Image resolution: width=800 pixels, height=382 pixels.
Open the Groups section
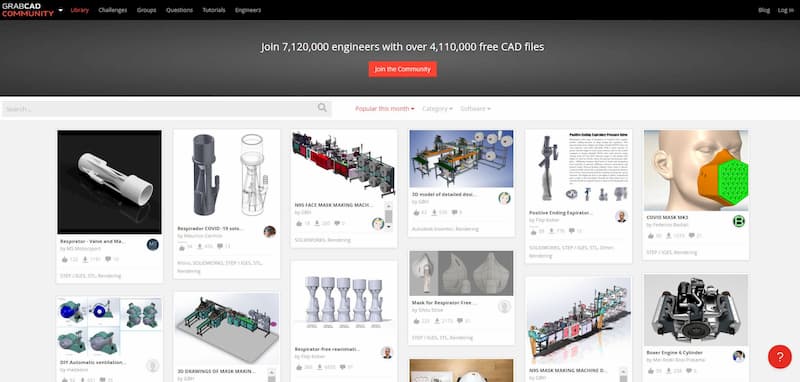pyautogui.click(x=146, y=10)
